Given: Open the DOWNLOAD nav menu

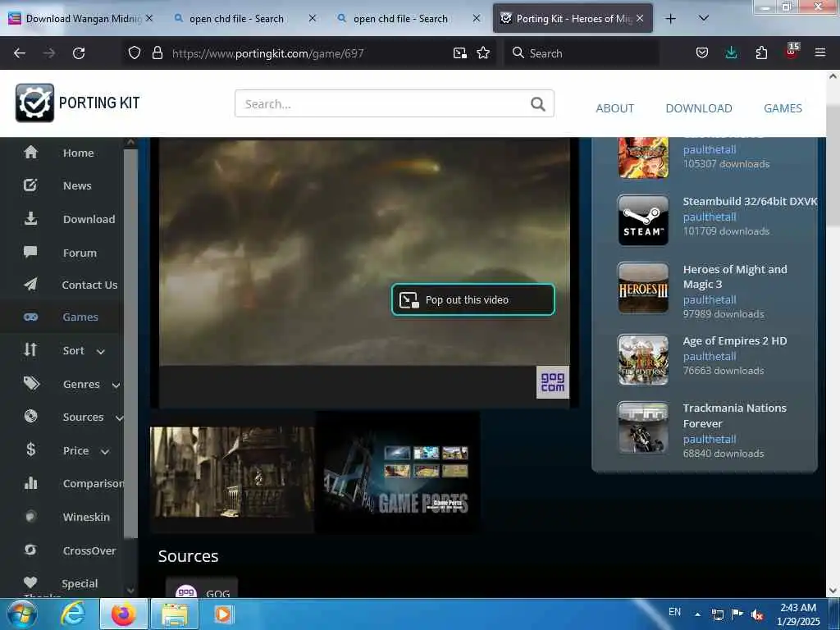Looking at the screenshot, I should pos(699,108).
